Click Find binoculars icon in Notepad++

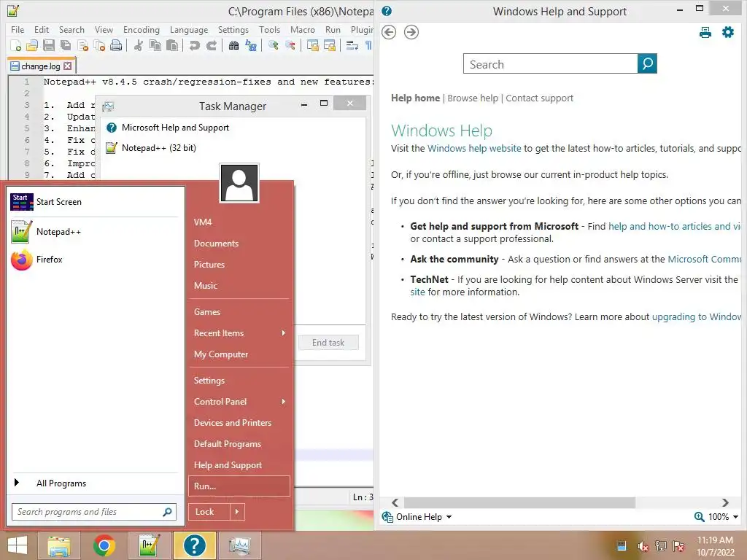coord(233,46)
